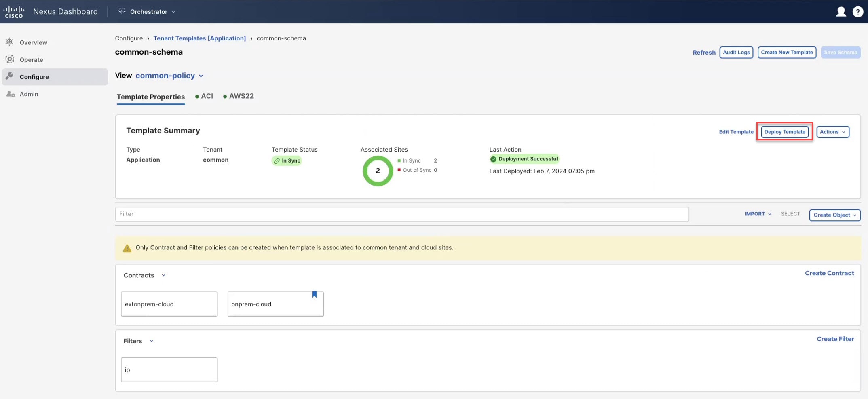Click into the Filter input field
Viewport: 868px width, 399px height.
click(402, 214)
